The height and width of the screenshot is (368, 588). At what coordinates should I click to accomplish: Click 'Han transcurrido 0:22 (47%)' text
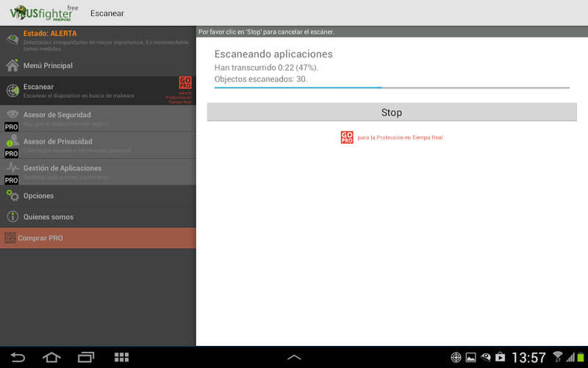coord(266,68)
